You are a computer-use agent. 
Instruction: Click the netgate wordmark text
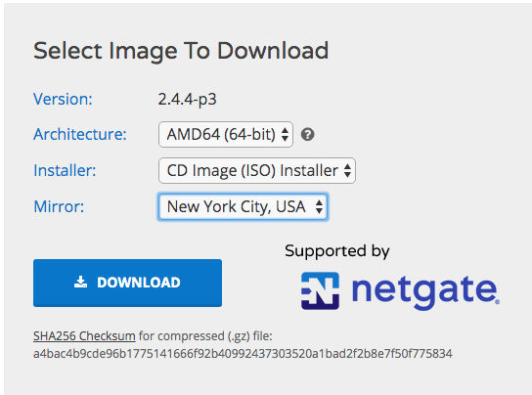coord(425,291)
